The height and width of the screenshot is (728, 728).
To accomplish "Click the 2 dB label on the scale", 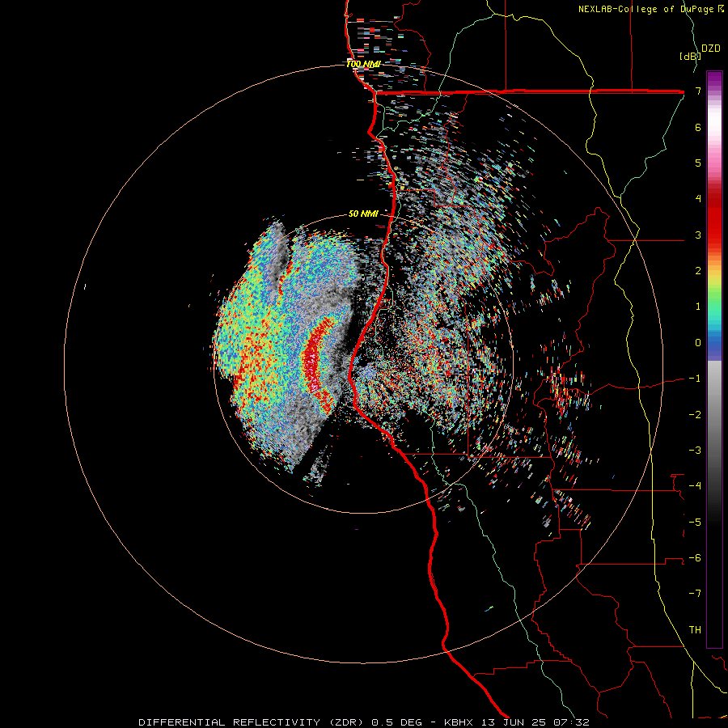I will [x=698, y=271].
